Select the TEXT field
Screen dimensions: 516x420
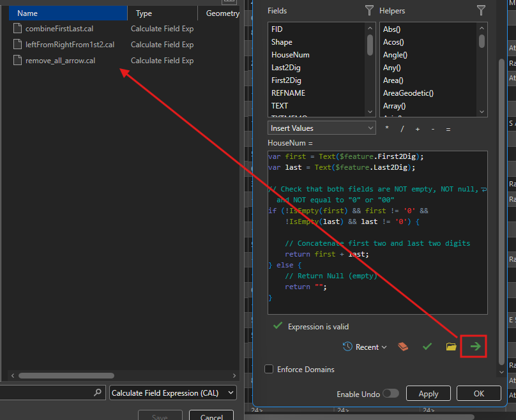point(279,106)
